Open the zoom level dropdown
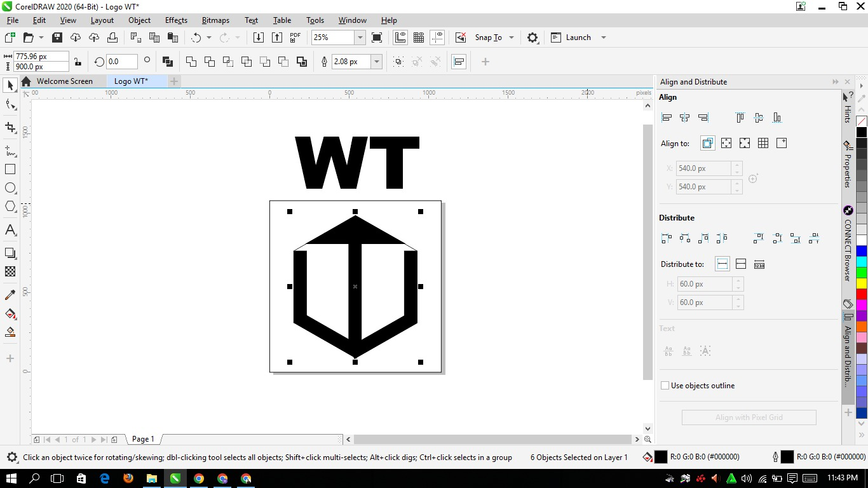The image size is (868, 488). (x=360, y=37)
